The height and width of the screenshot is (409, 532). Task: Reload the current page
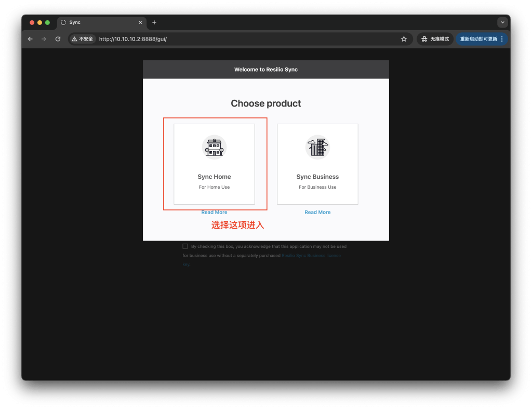click(x=58, y=39)
